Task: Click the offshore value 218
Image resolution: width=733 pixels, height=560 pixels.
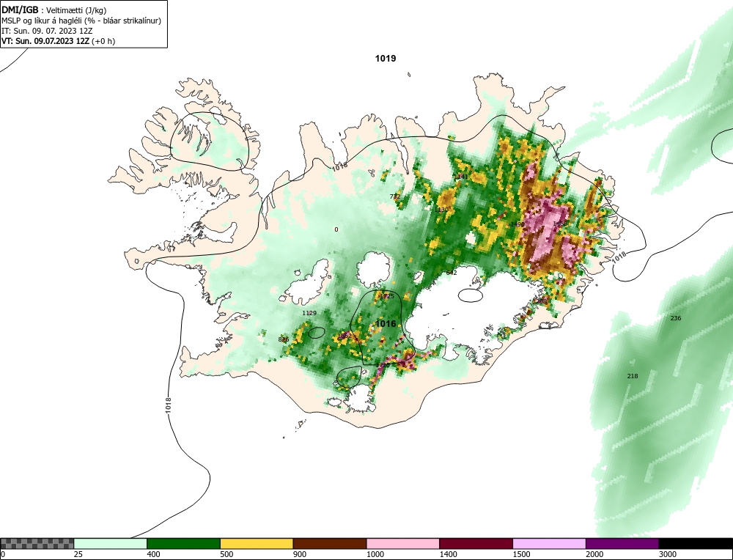Action: (632, 376)
